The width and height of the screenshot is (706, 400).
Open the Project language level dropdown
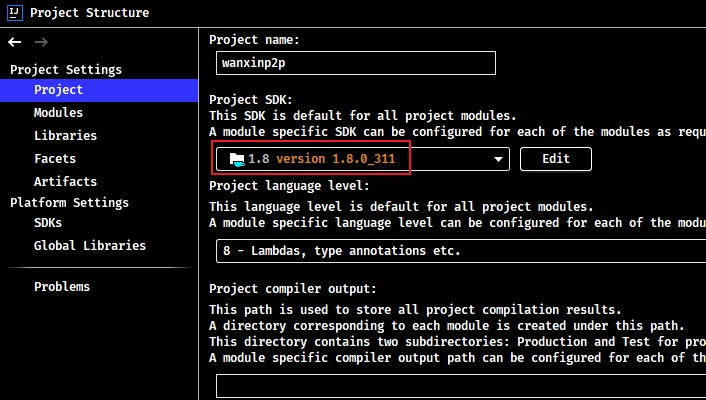(461, 251)
